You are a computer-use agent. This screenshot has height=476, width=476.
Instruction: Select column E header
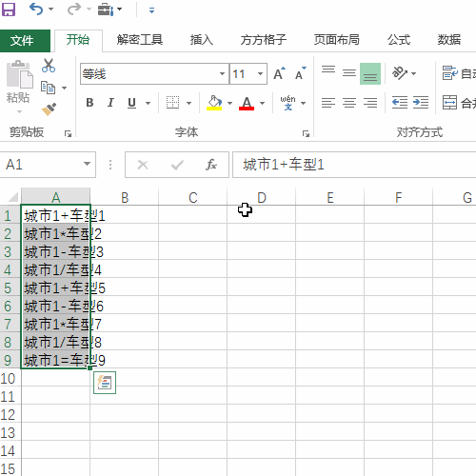coord(330,197)
